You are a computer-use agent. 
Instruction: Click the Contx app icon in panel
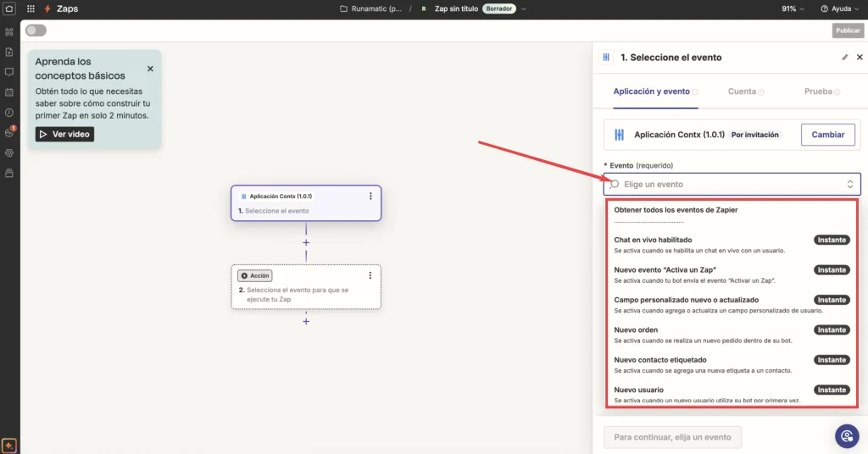click(620, 135)
